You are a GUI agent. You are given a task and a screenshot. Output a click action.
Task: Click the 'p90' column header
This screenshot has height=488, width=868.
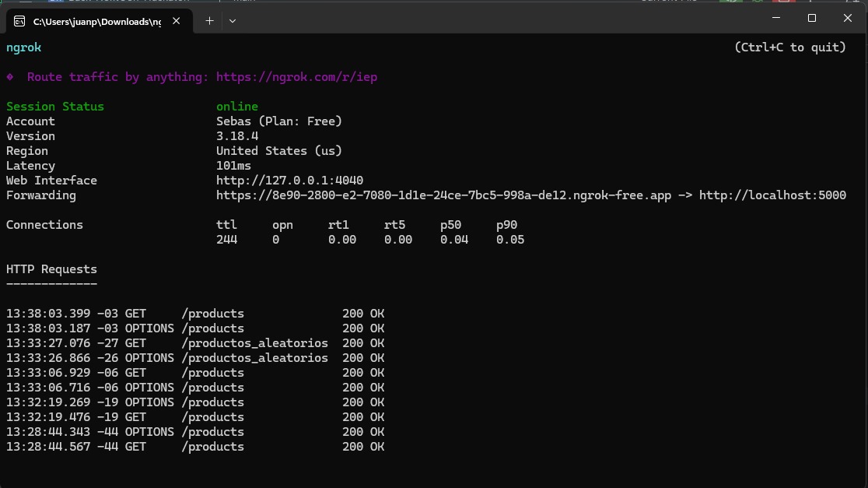506,225
